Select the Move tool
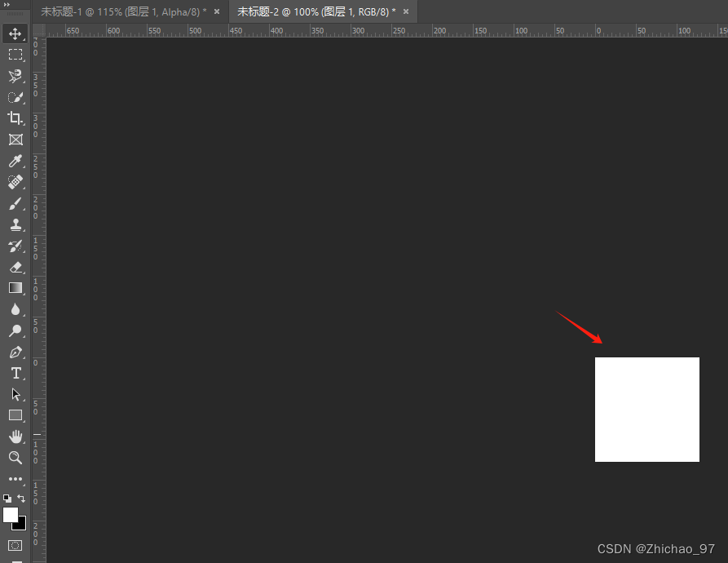The height and width of the screenshot is (563, 728). (15, 33)
